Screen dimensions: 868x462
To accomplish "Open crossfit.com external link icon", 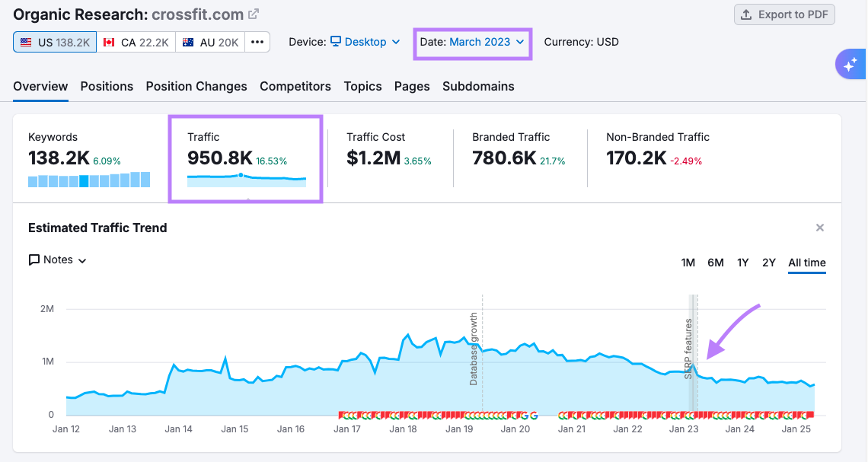I will pyautogui.click(x=254, y=14).
